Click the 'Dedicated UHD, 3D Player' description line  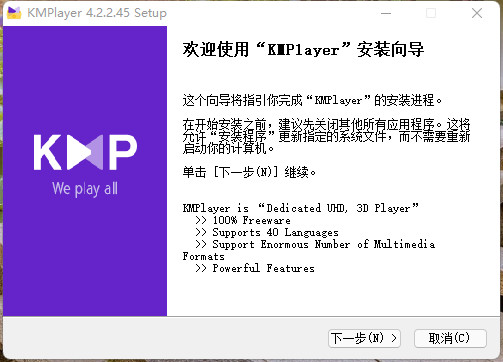pyautogui.click(x=300, y=208)
